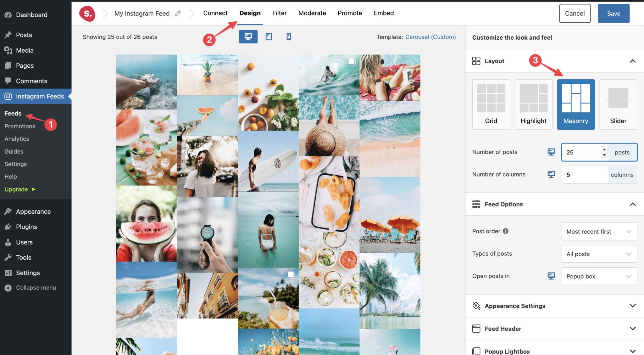This screenshot has width=644, height=355.
Task: Open the Carousel (Custom) template link
Action: point(430,37)
